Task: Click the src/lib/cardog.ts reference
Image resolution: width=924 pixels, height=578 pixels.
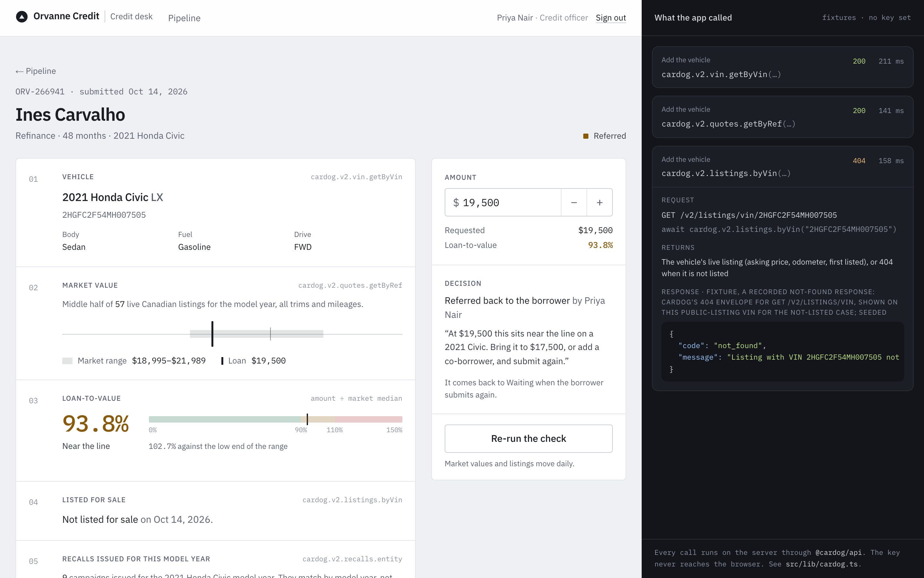Action: tap(822, 564)
